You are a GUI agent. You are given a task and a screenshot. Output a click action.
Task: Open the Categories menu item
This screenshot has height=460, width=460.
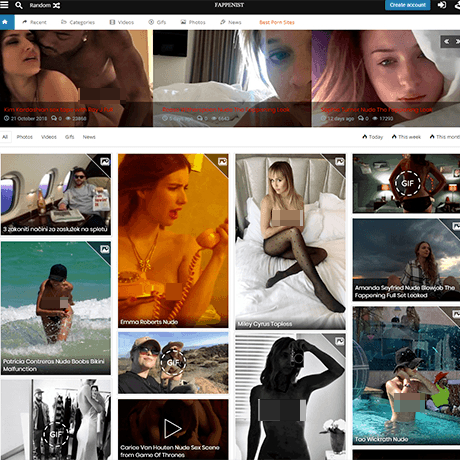coord(78,22)
